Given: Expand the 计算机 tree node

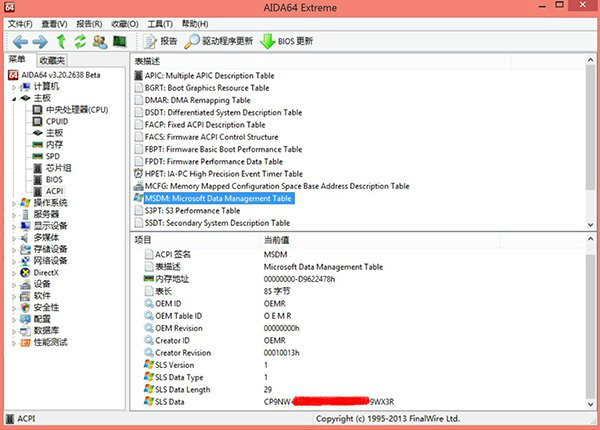Looking at the screenshot, I should pos(14,87).
